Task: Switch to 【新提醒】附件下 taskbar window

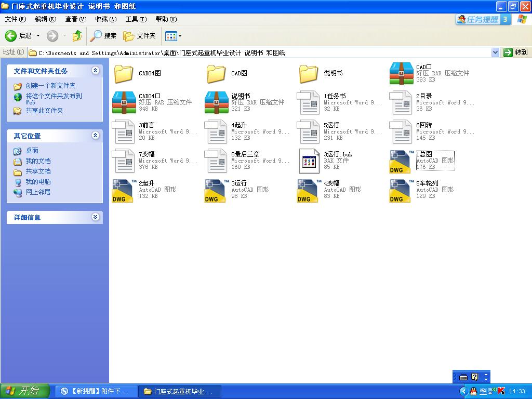Action: point(96,391)
